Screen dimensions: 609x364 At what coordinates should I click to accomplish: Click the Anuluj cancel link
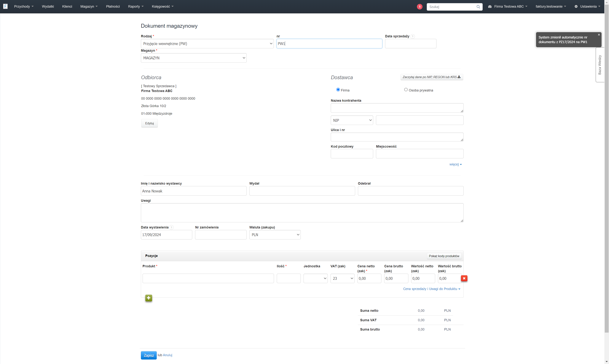point(168,355)
